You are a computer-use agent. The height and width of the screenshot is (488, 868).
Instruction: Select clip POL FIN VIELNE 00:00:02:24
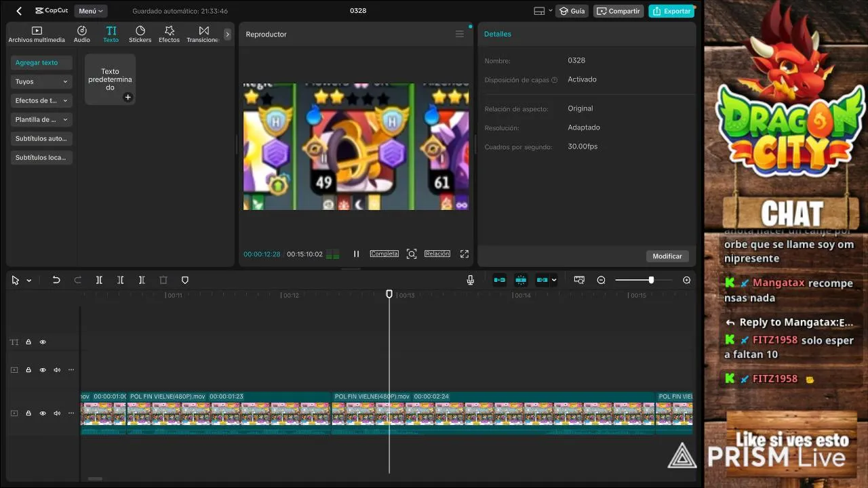tap(494, 413)
